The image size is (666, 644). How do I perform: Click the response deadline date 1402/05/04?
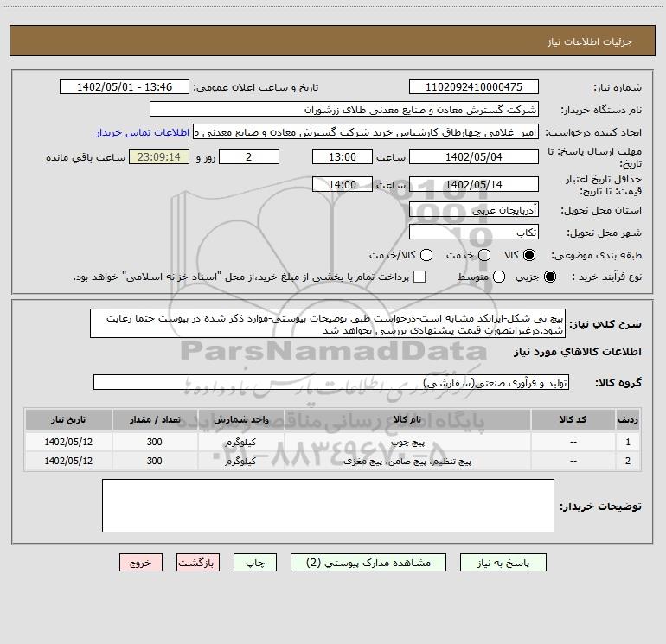(474, 156)
